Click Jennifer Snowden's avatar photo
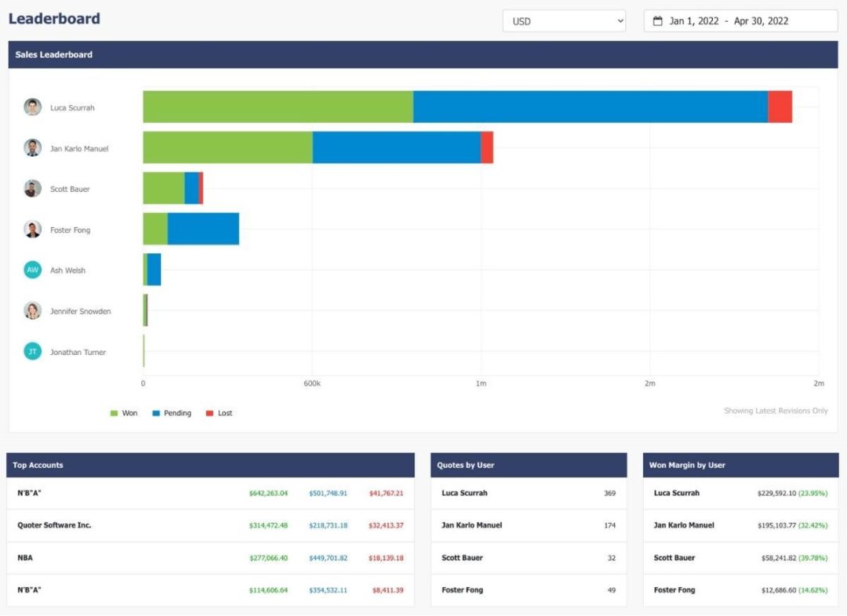This screenshot has height=616, width=847. point(32,311)
